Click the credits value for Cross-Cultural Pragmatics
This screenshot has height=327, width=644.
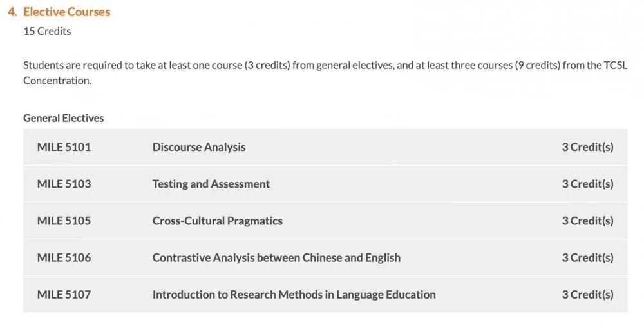587,221
